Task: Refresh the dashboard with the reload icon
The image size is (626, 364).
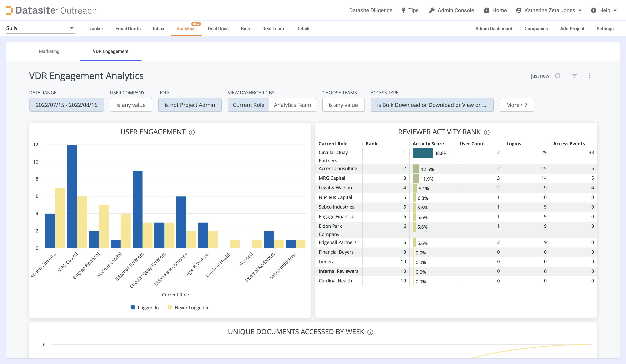Action: pyautogui.click(x=558, y=76)
